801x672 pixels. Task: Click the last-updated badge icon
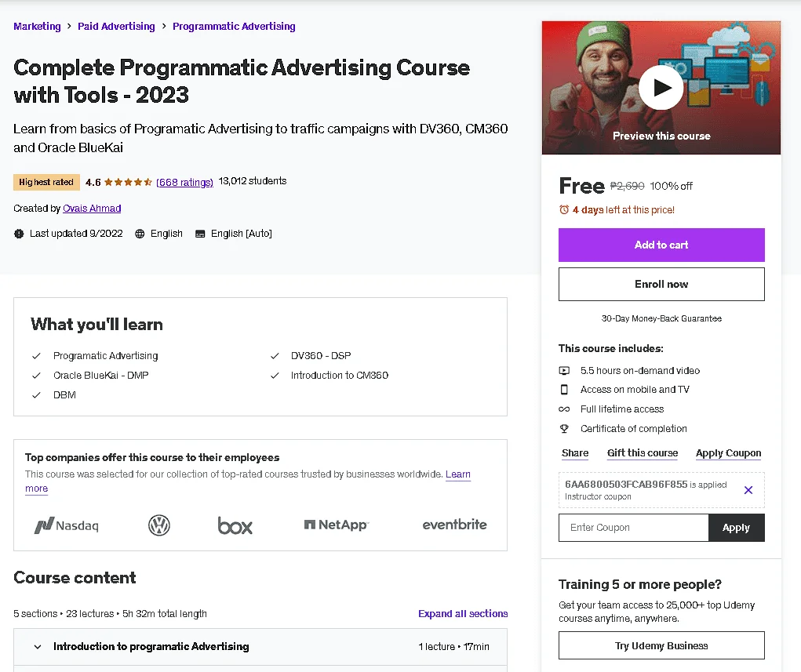click(19, 234)
